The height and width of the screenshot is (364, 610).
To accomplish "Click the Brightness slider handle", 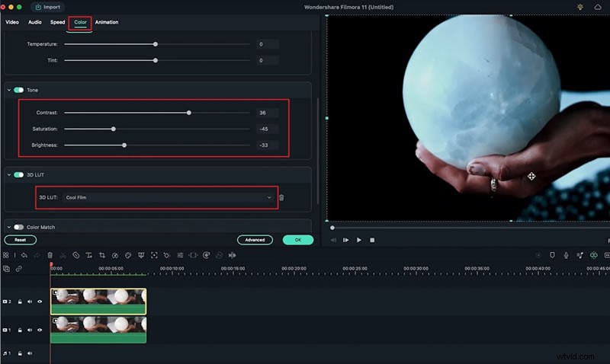I will point(124,145).
